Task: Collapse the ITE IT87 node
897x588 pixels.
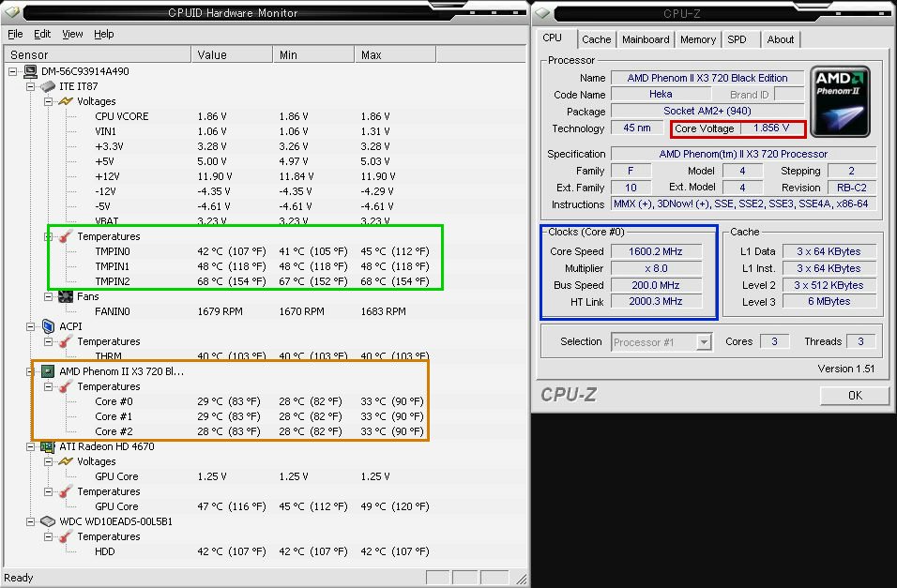Action: point(30,86)
